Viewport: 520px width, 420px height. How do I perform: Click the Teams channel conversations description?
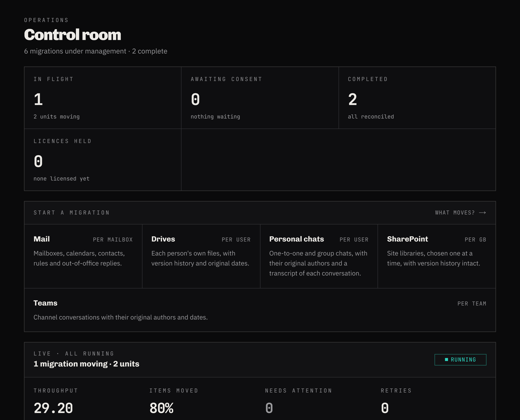click(x=120, y=317)
